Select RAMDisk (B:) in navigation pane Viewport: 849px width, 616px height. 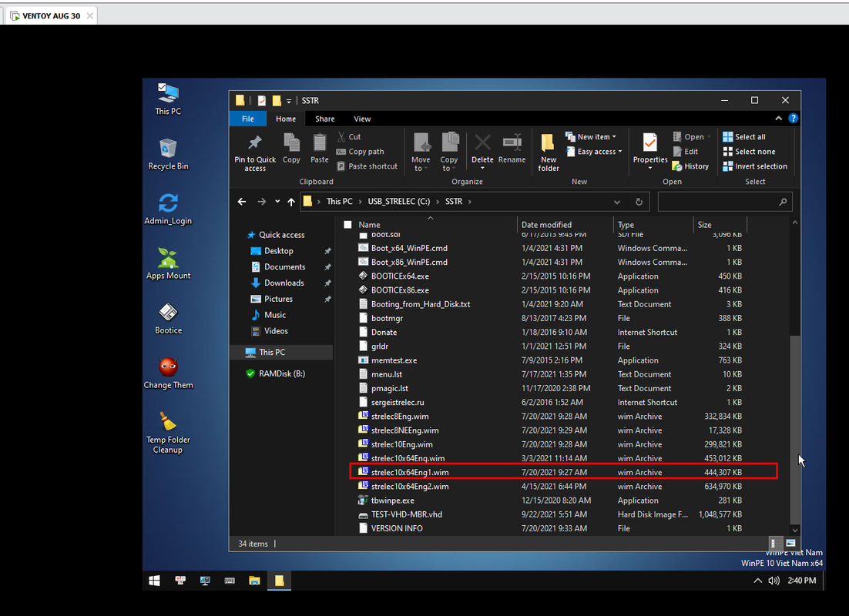(281, 373)
